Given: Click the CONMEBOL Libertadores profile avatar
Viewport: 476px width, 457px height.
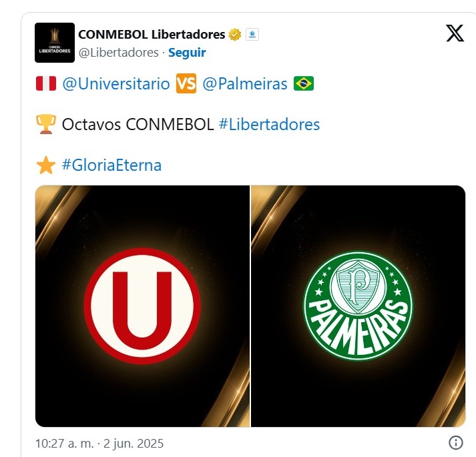Looking at the screenshot, I should (x=55, y=43).
